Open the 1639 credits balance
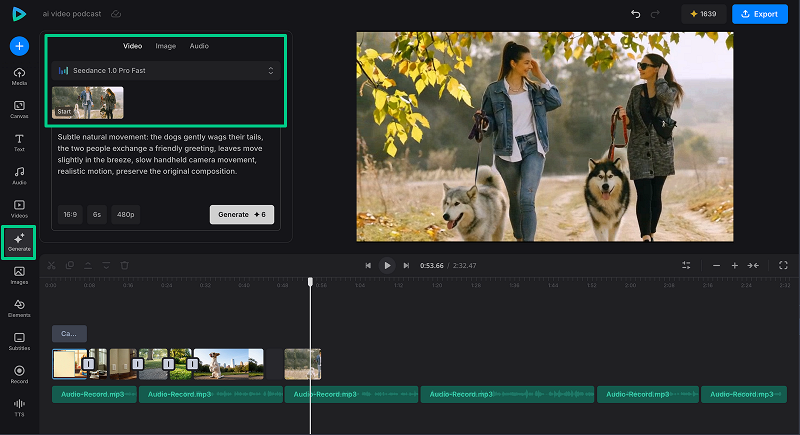The height and width of the screenshot is (435, 800). click(703, 14)
